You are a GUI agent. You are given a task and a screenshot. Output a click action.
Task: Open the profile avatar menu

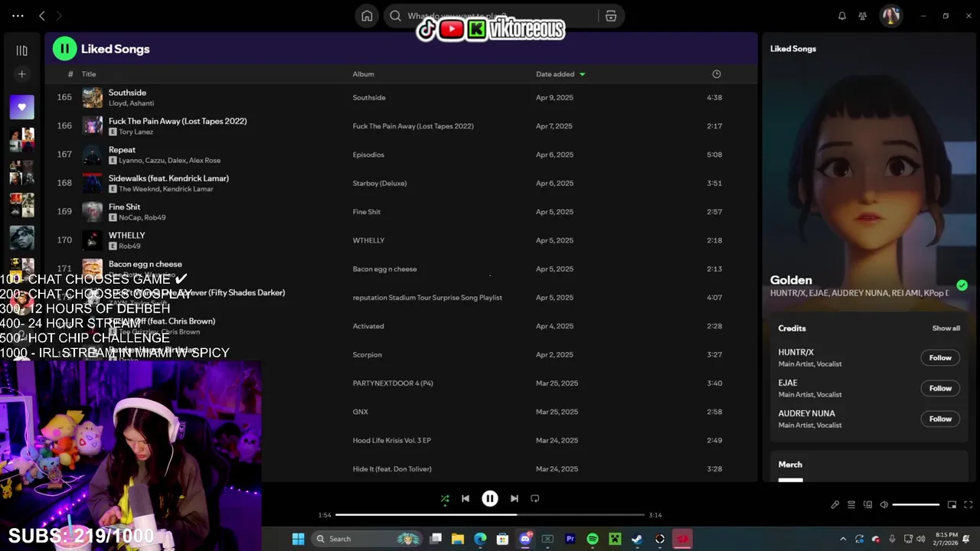point(890,16)
